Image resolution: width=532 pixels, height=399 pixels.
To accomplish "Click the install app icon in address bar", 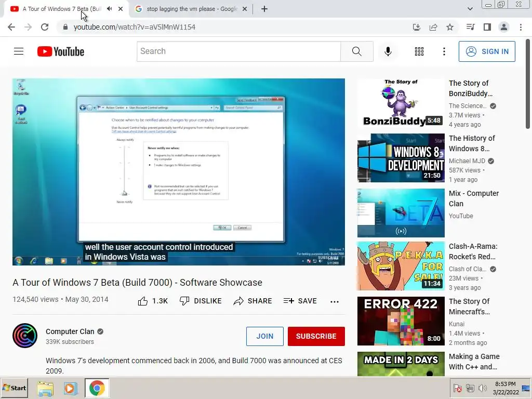I will [x=416, y=27].
